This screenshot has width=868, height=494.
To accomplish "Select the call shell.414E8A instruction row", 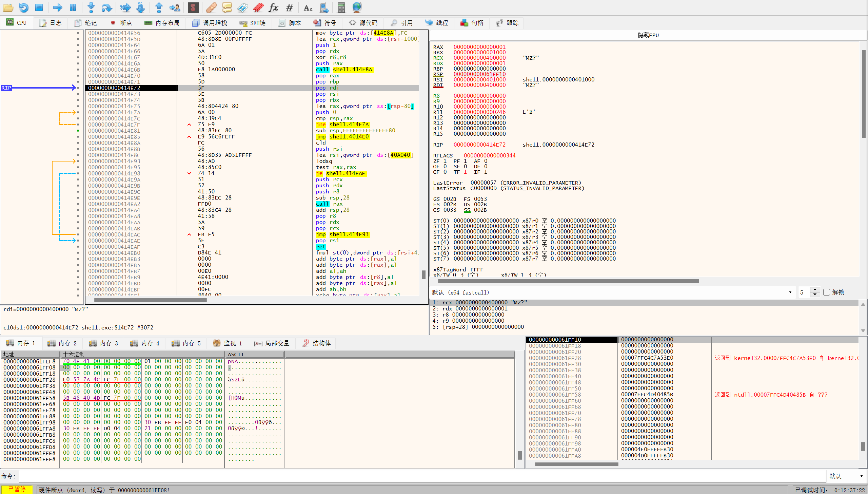I will 253,70.
